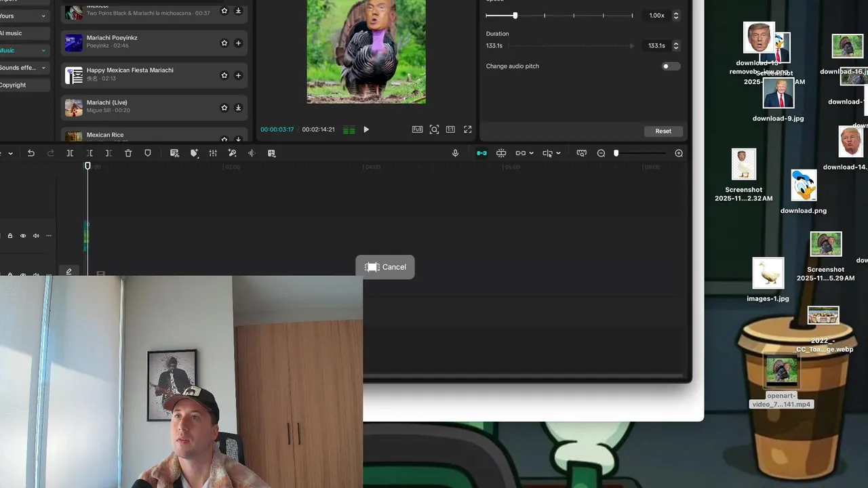Click the Reset button
The width and height of the screenshot is (868, 488).
click(663, 131)
